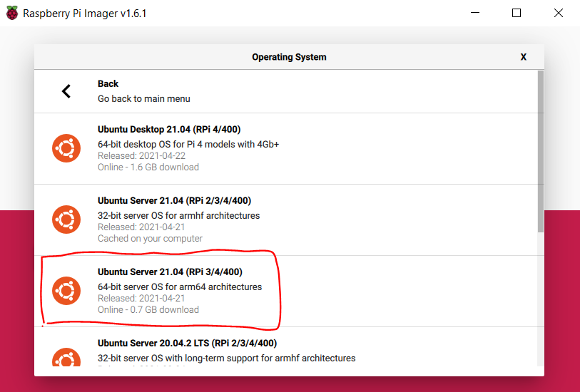Click '32-bit server OS for armhf architectures'
This screenshot has width=580, height=392.
coord(178,215)
